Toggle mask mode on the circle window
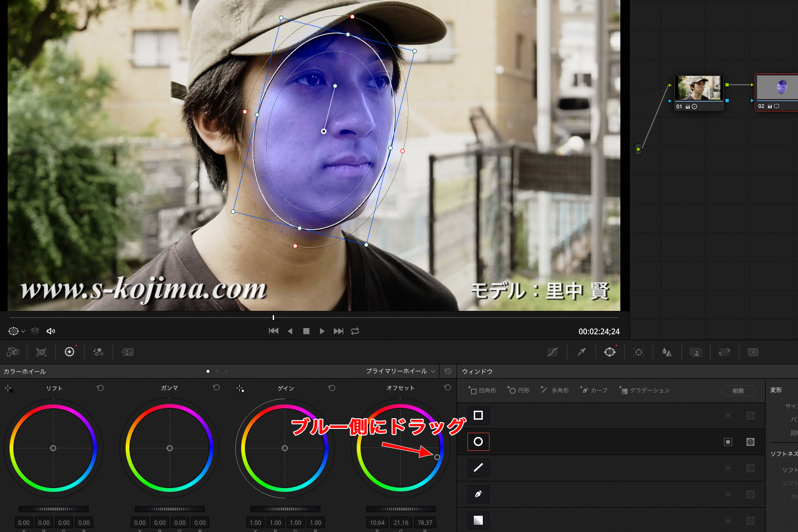The image size is (798, 532). click(x=750, y=442)
